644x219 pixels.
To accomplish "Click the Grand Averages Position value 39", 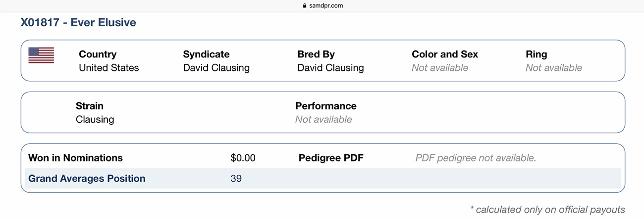I will (x=236, y=178).
